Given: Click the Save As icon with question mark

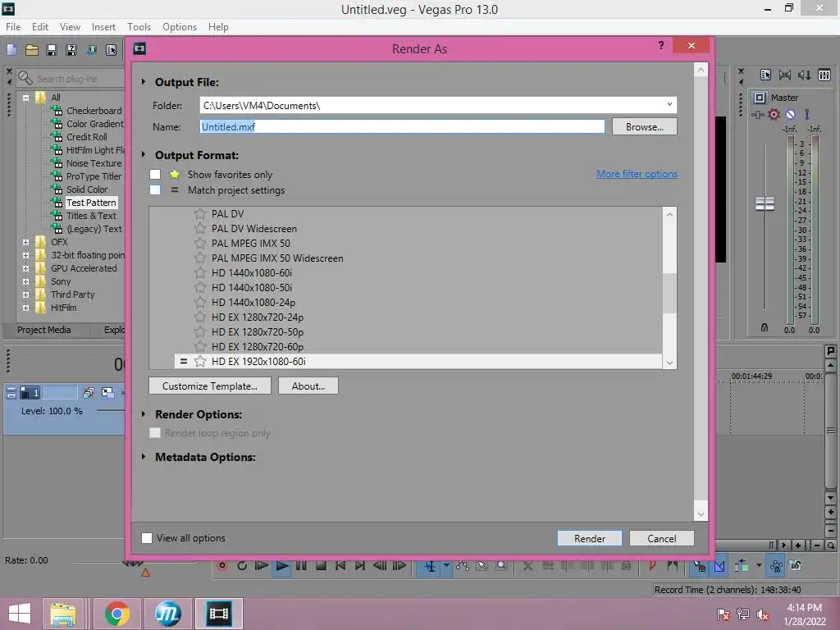Looking at the screenshot, I should (71, 50).
